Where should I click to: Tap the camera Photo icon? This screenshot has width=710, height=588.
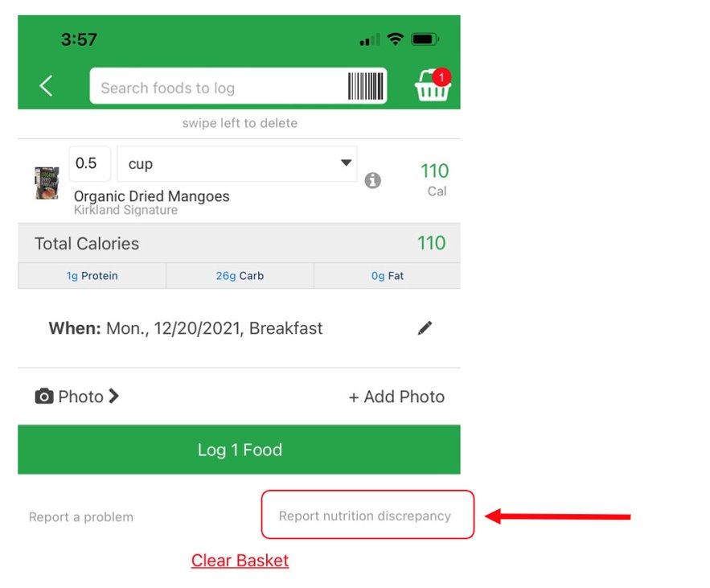44,397
